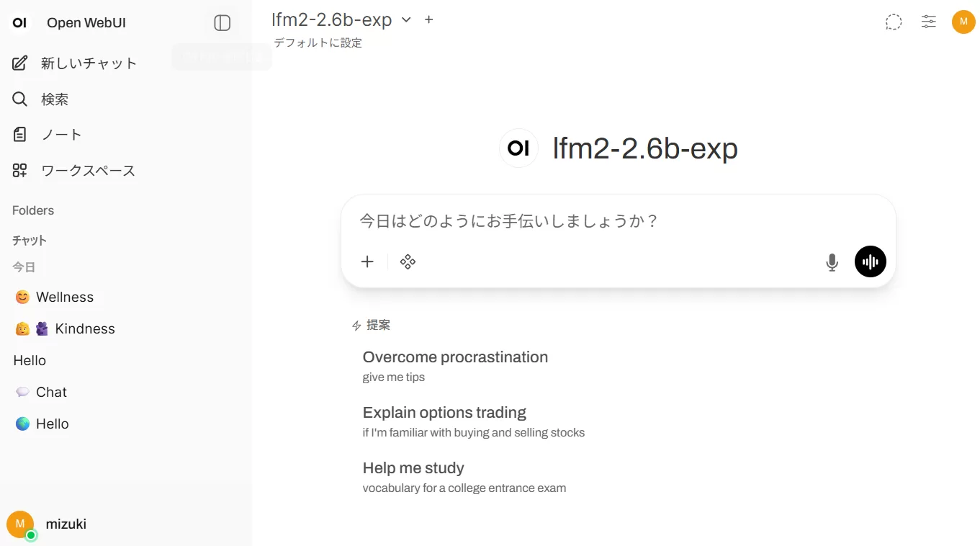
Task: Click the new chat pencil icon
Action: (20, 63)
